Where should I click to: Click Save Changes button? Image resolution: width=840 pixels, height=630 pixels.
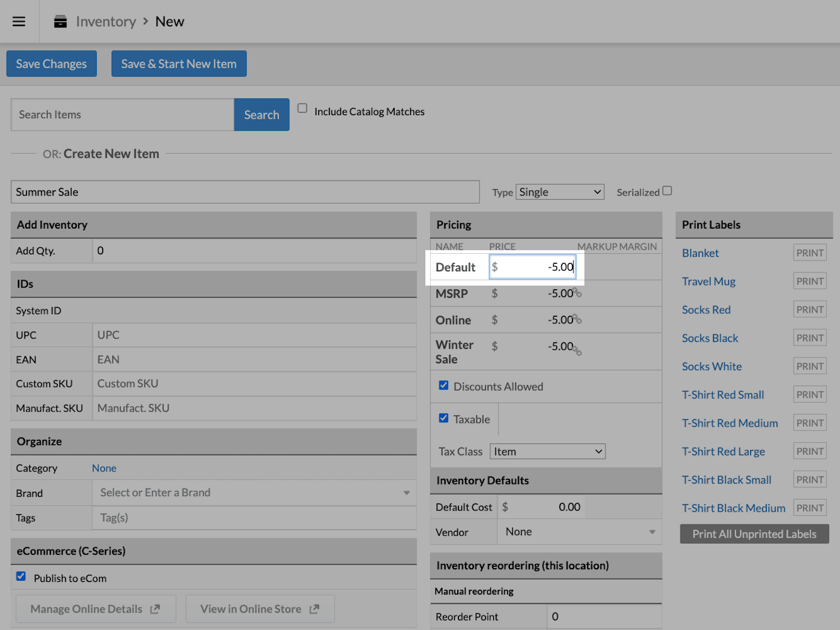[x=52, y=64]
